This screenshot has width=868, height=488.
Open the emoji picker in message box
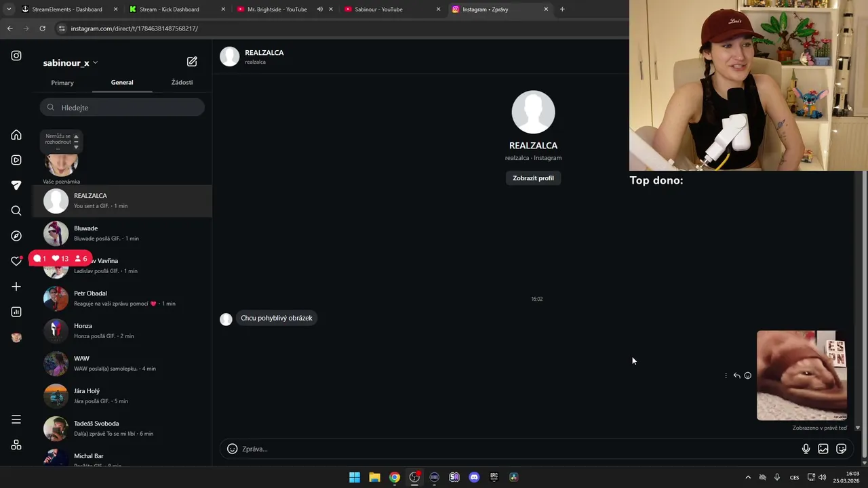pyautogui.click(x=232, y=449)
